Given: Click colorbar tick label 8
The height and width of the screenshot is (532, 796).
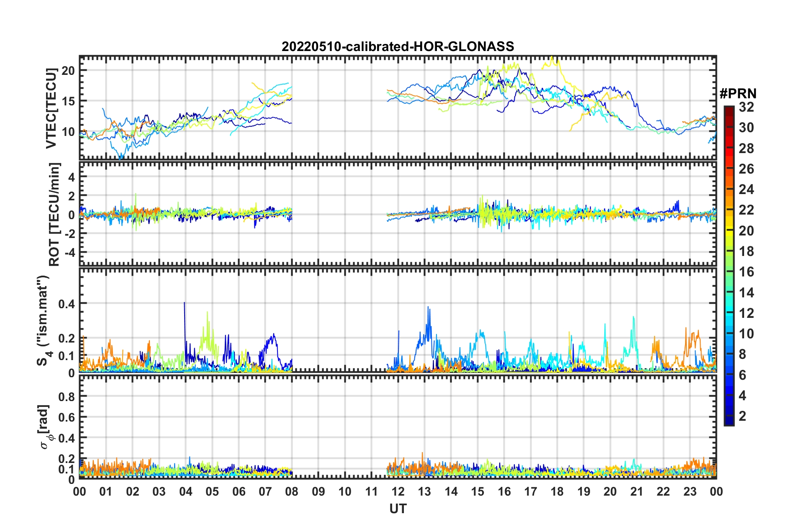Looking at the screenshot, I should pos(742,354).
